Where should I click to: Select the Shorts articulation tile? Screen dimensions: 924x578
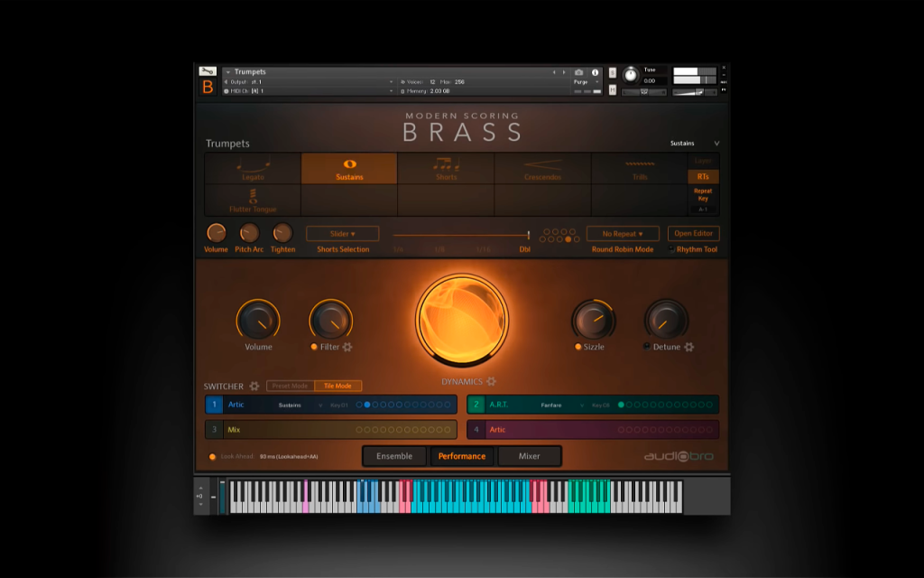(x=446, y=169)
